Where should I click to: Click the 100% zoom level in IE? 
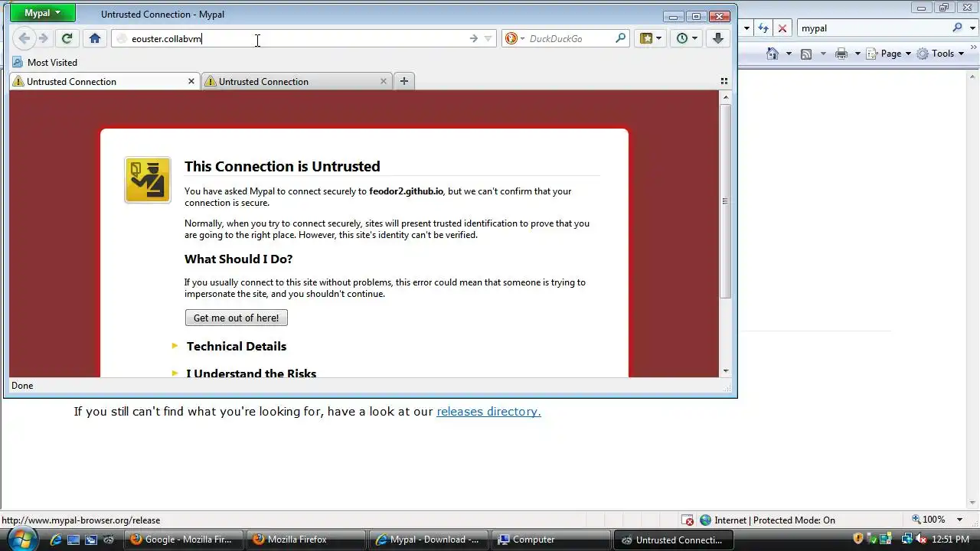click(x=928, y=520)
